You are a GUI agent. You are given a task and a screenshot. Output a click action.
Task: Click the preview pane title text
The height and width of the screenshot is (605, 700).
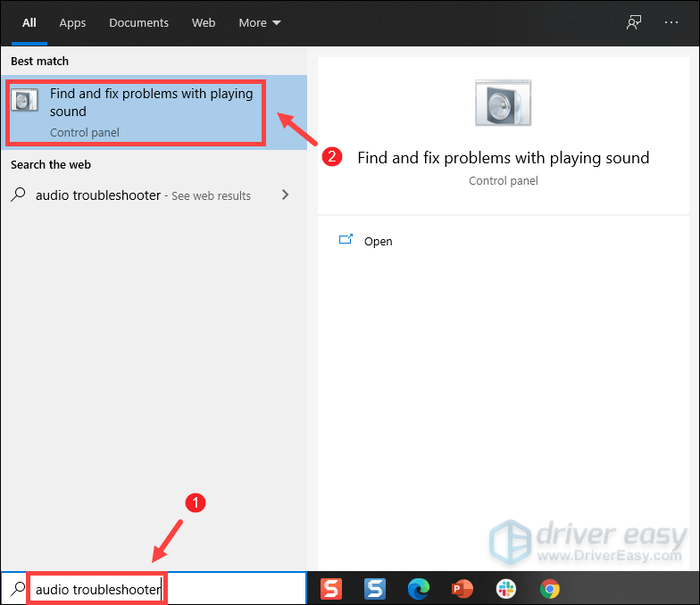(504, 158)
